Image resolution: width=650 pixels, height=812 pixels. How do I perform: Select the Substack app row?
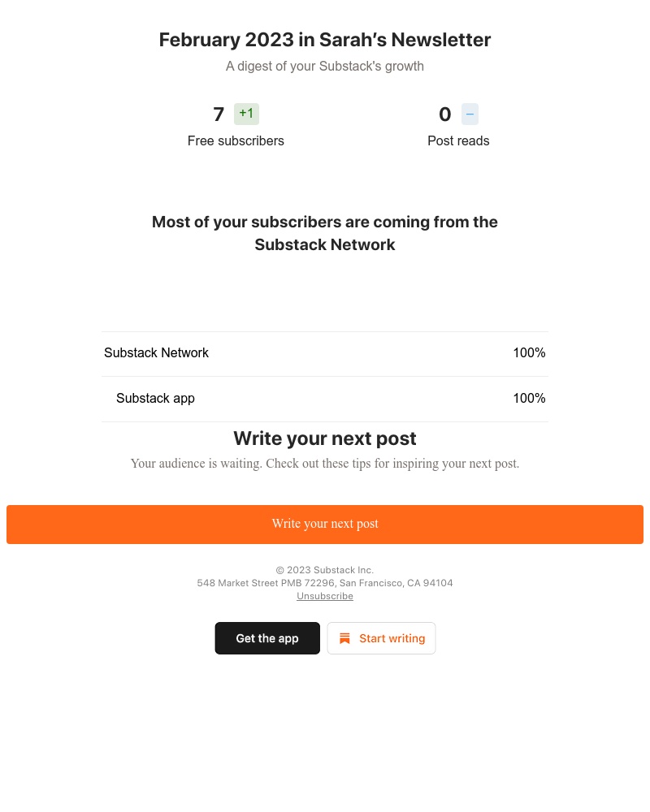(x=325, y=399)
